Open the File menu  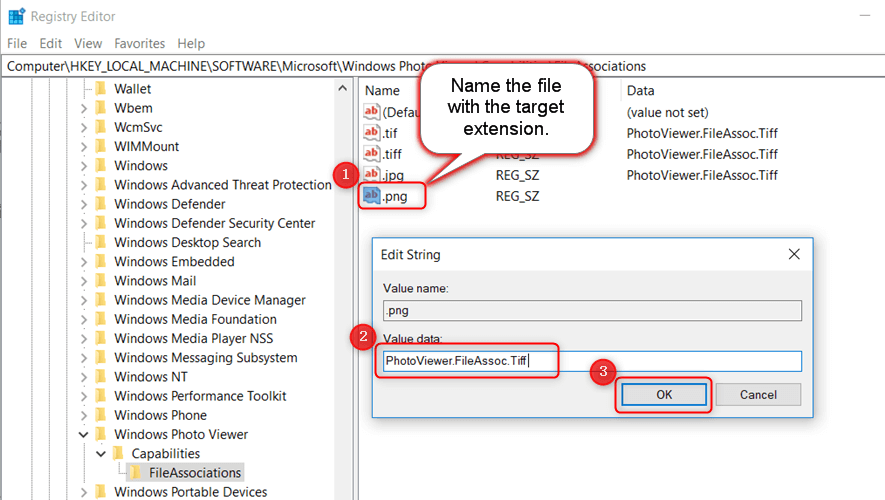coord(17,44)
